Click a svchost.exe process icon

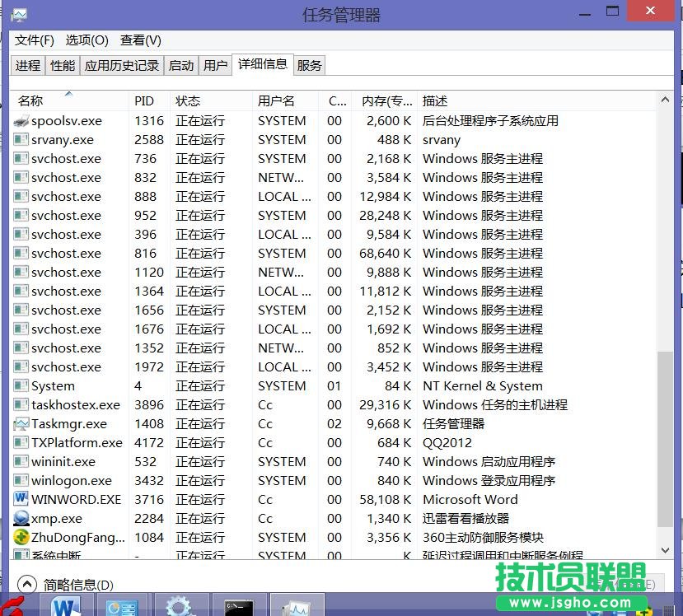[21, 158]
